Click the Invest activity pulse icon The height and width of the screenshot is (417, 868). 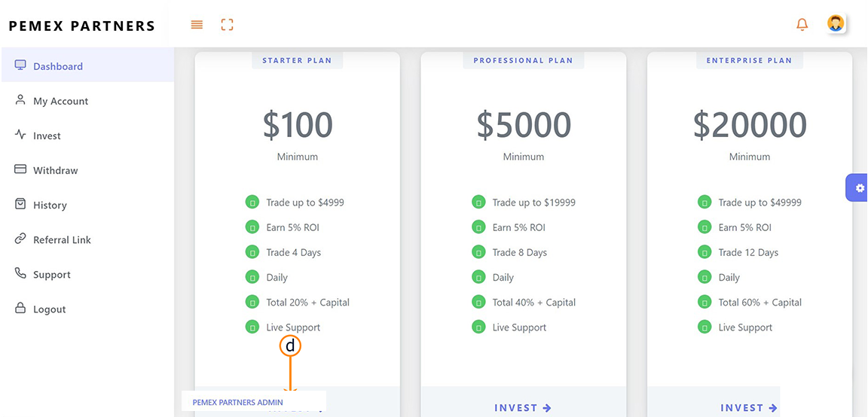tap(20, 135)
